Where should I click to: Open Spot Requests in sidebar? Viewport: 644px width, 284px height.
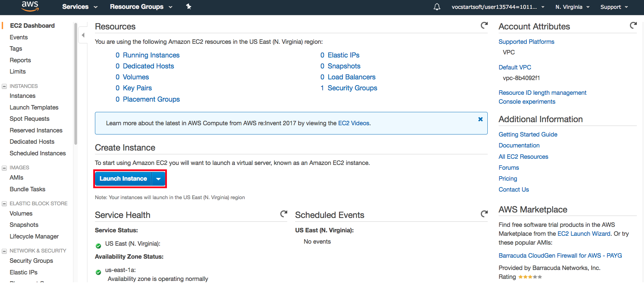[x=29, y=119]
